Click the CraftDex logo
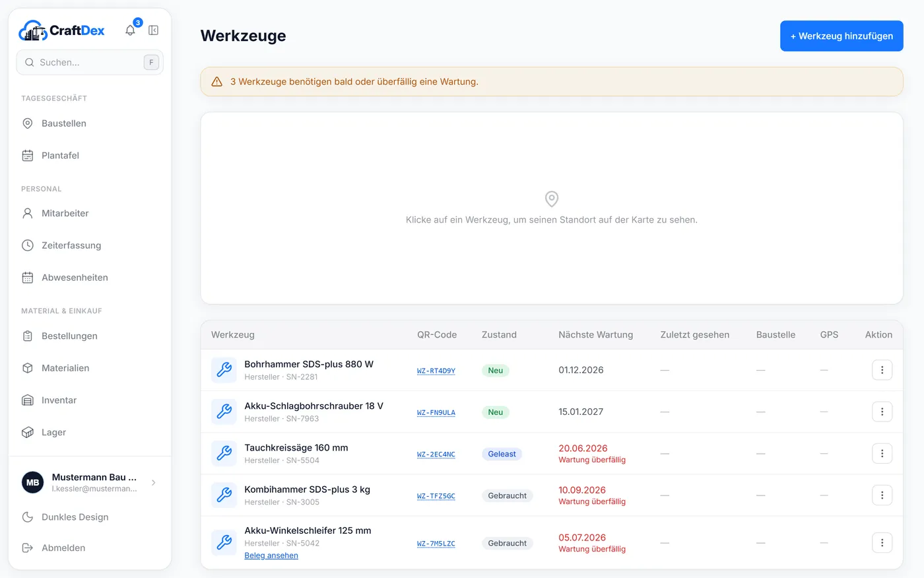 coord(61,30)
